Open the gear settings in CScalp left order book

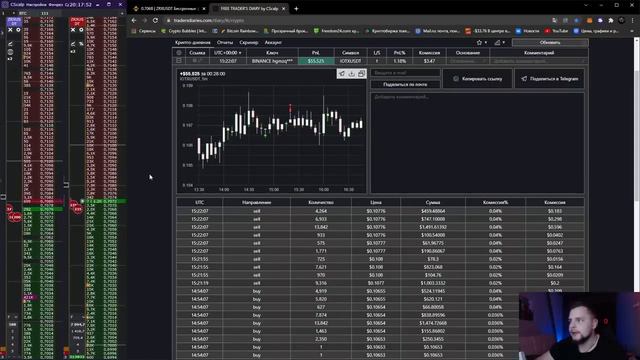coord(18,30)
